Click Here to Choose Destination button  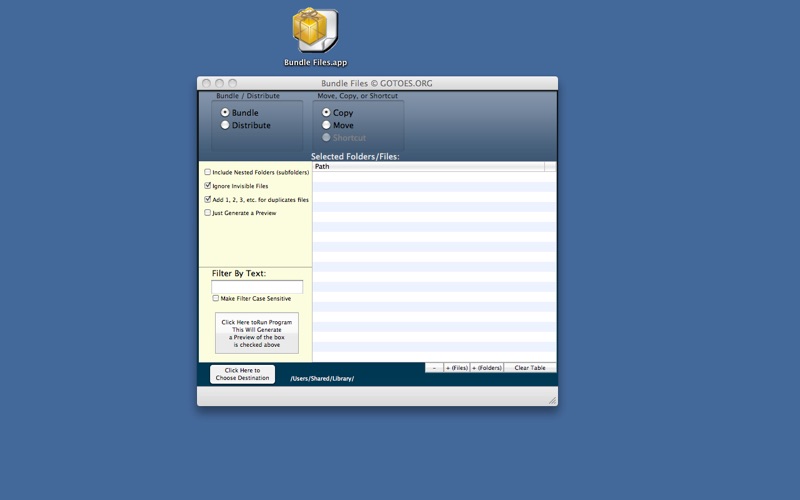click(242, 374)
